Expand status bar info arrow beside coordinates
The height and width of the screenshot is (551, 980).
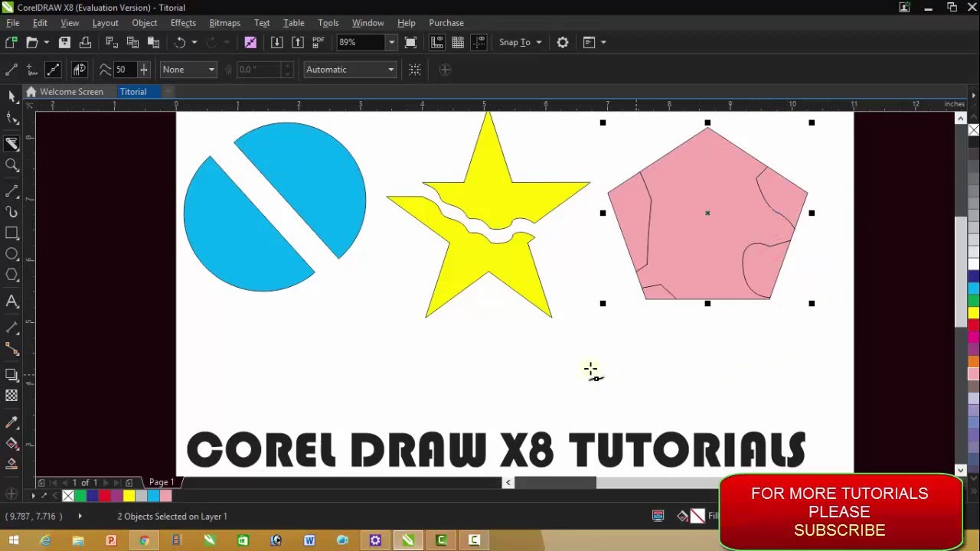click(x=80, y=517)
